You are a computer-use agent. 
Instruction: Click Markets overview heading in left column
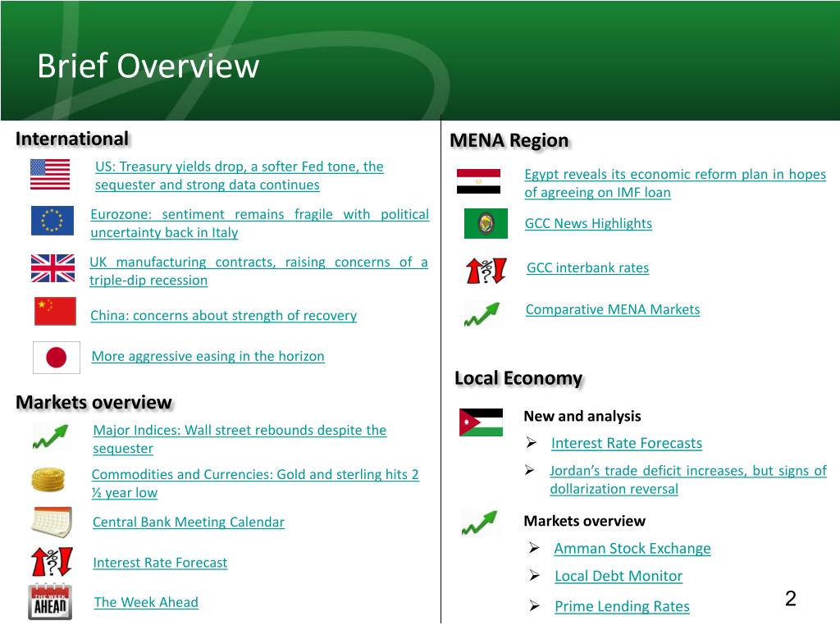point(94,402)
